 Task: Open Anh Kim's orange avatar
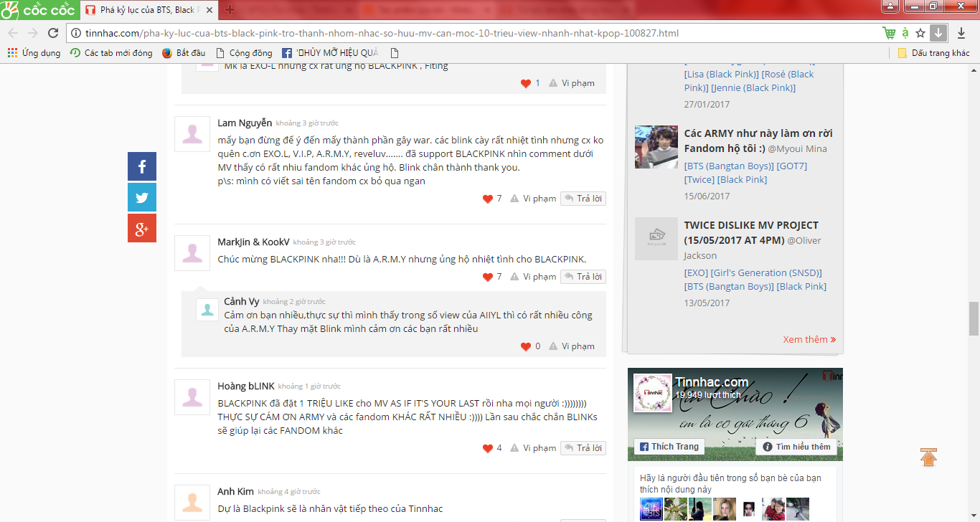pyautogui.click(x=192, y=502)
